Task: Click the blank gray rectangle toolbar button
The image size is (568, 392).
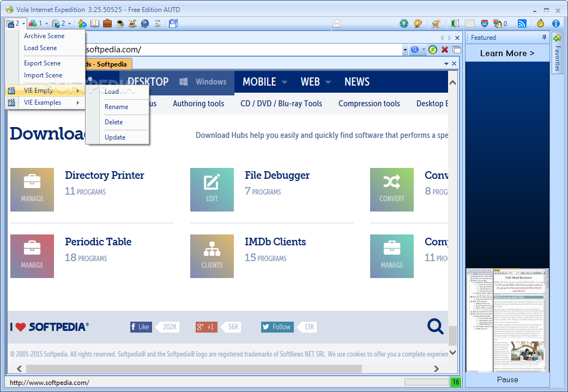Action: (x=470, y=23)
